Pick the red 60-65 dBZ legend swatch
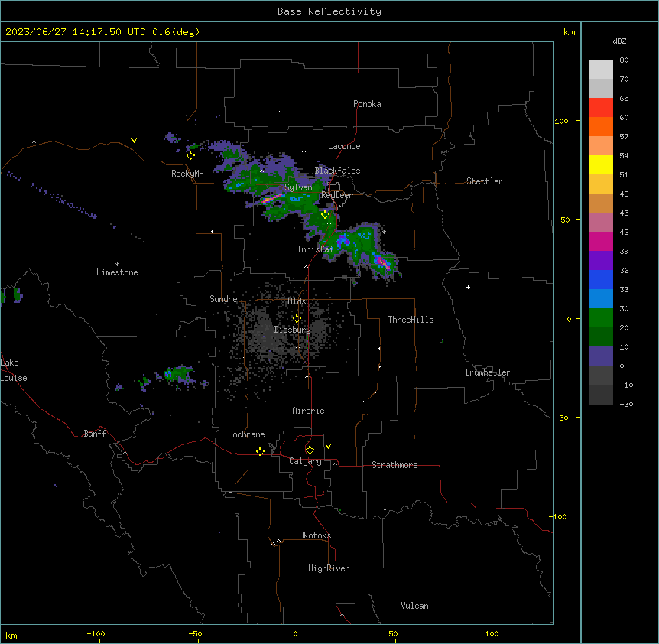The height and width of the screenshot is (644, 659). 601,107
